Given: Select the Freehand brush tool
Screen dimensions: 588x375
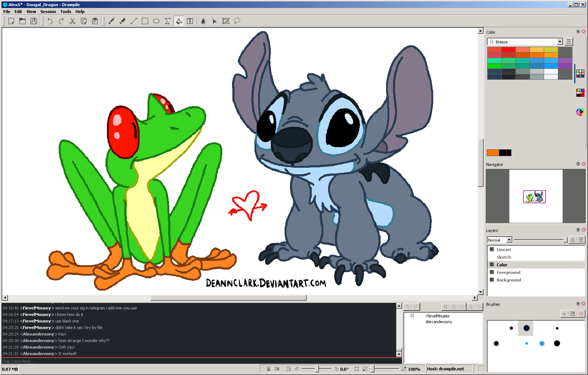Looking at the screenshot, I should click(111, 21).
